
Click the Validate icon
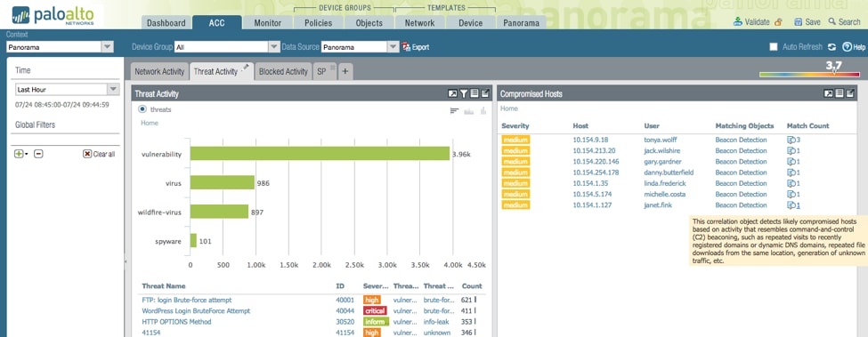pos(737,22)
